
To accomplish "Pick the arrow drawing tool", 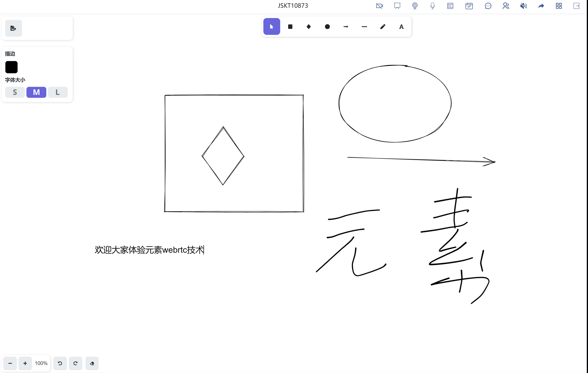I will click(x=346, y=27).
